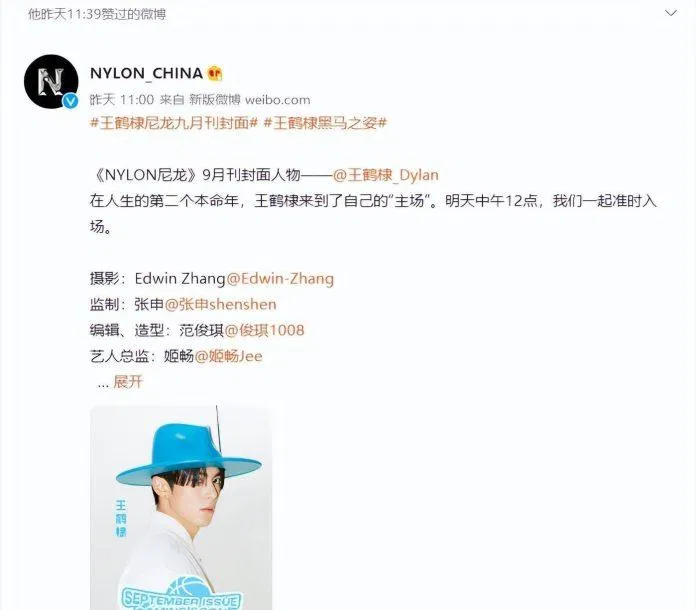Open the magazine cover image thumbnail
Image resolution: width=696 pixels, height=610 pixels.
181,507
